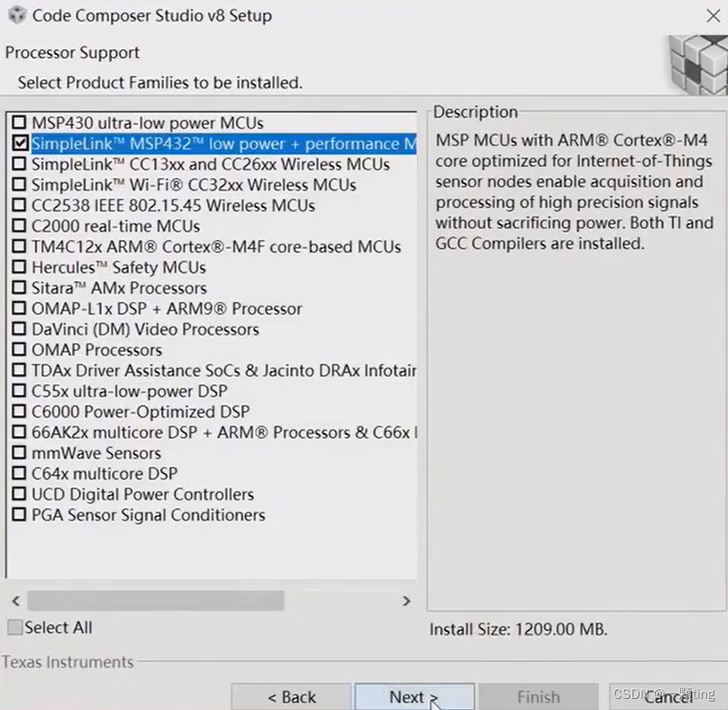Click the Next button
Screen dimensions: 728x710
(x=414, y=696)
